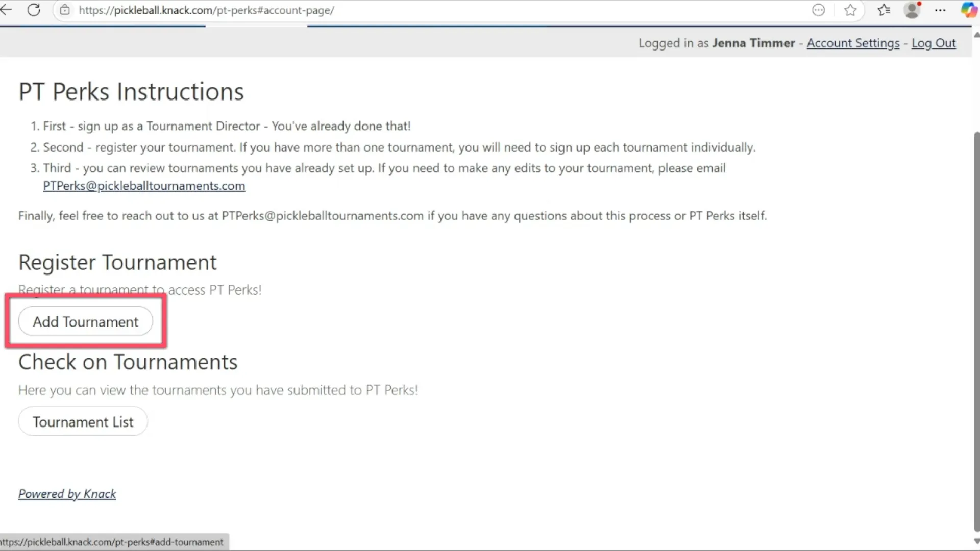Screen dimensions: 980x551
Task: View site info via lock icon
Action: coord(65,10)
